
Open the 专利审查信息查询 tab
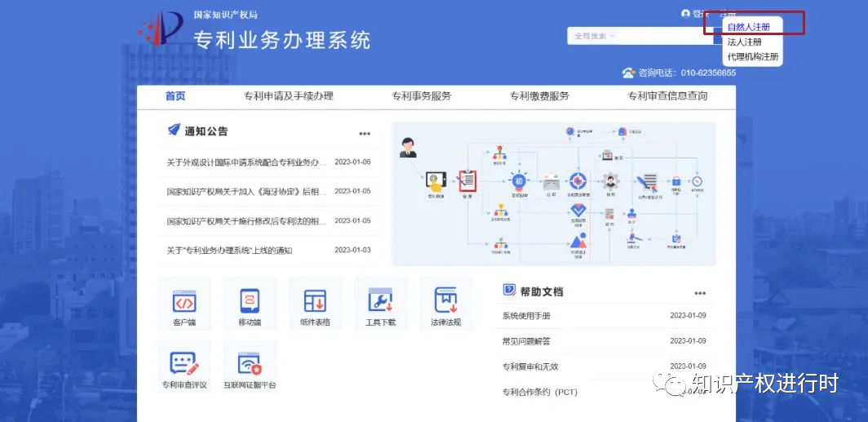coord(667,96)
